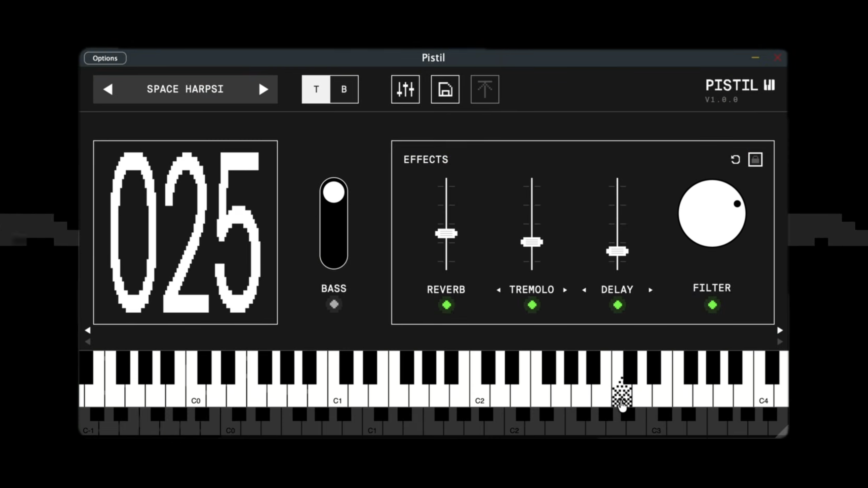Select next effect type after DELAY
868x488 pixels.
pyautogui.click(x=650, y=290)
